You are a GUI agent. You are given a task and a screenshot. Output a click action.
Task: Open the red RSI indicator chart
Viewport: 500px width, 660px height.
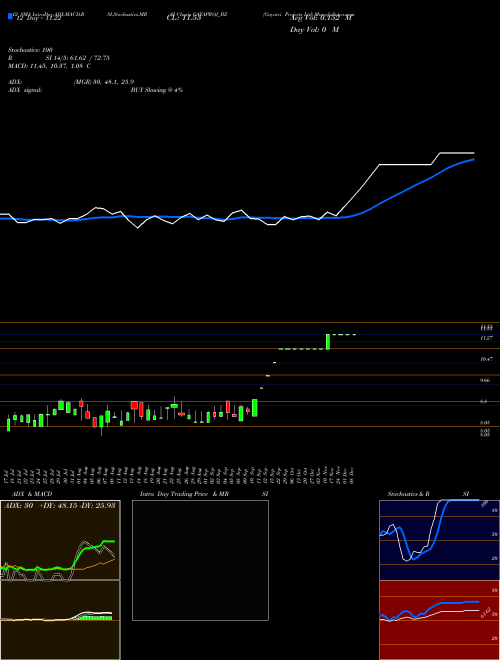click(x=439, y=620)
